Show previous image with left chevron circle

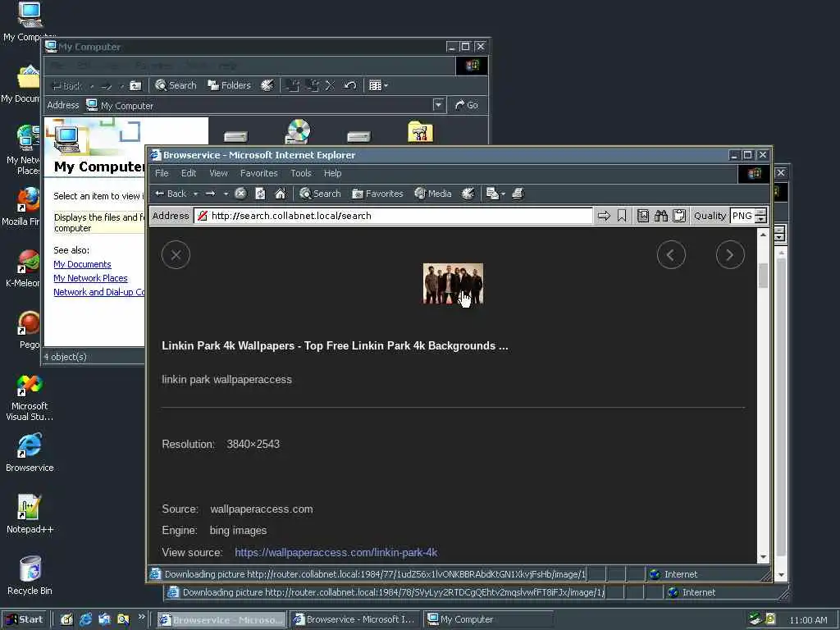point(671,255)
